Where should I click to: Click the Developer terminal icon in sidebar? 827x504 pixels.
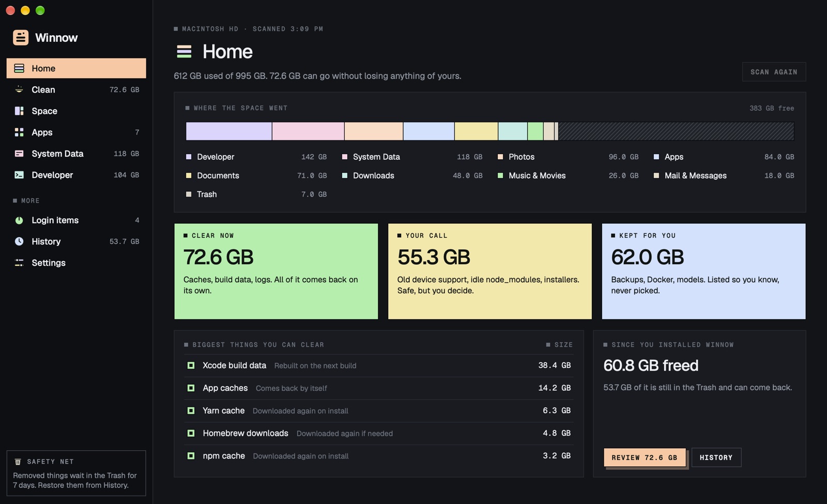19,175
